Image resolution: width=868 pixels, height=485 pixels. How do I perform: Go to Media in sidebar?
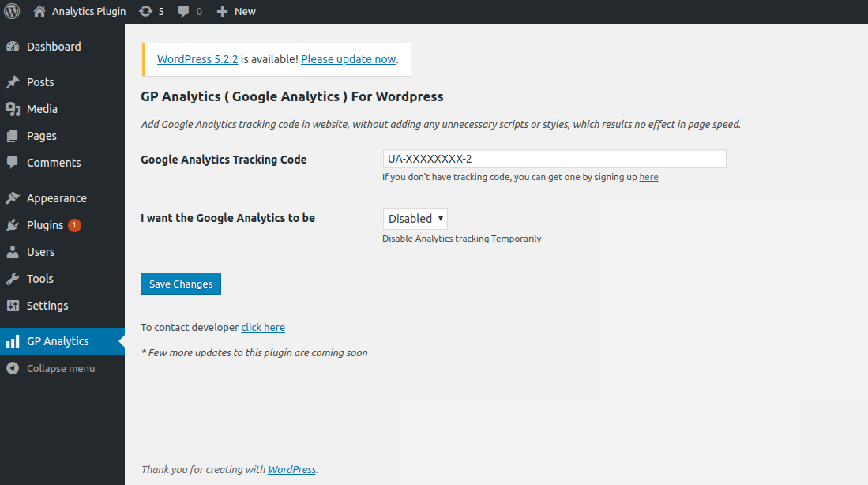(x=42, y=109)
